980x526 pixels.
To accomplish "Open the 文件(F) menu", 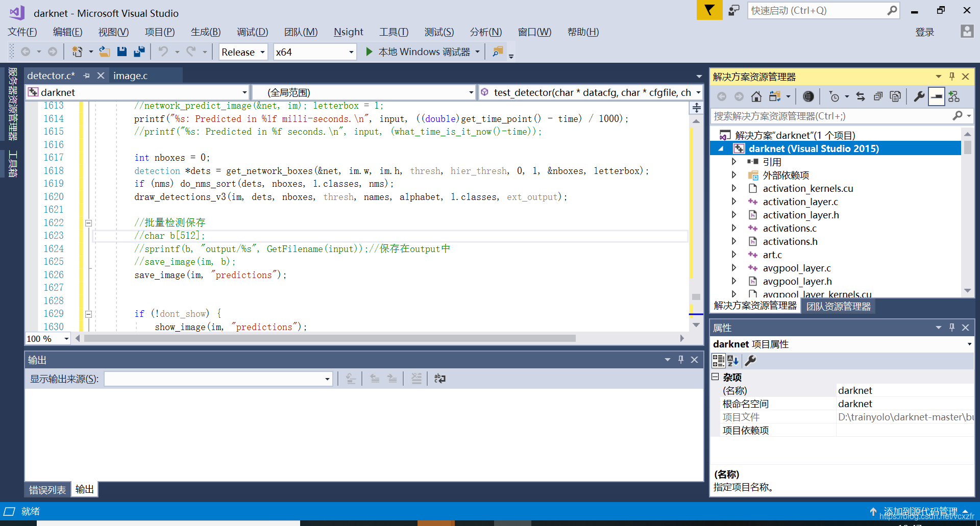I will tap(22, 32).
